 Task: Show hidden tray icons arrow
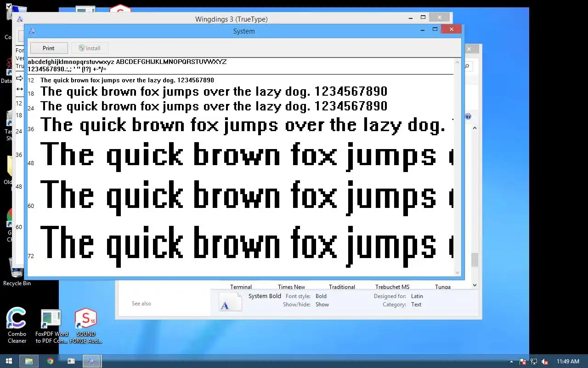pos(511,362)
